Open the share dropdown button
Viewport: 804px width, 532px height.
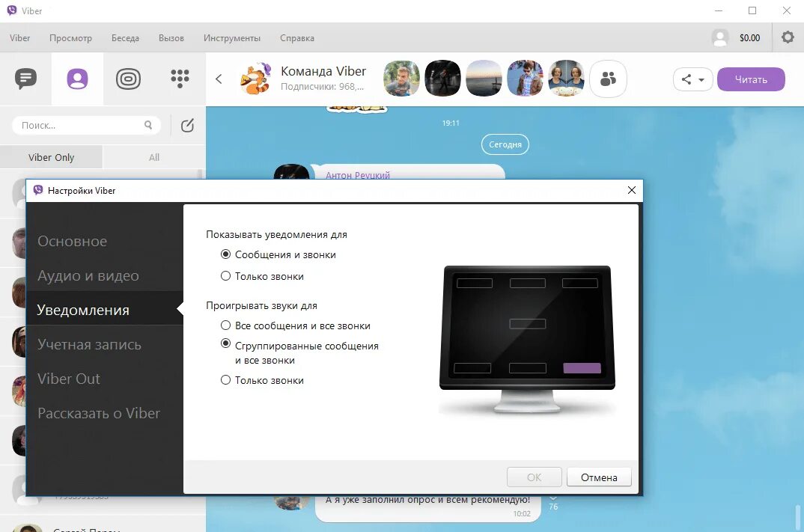(692, 79)
